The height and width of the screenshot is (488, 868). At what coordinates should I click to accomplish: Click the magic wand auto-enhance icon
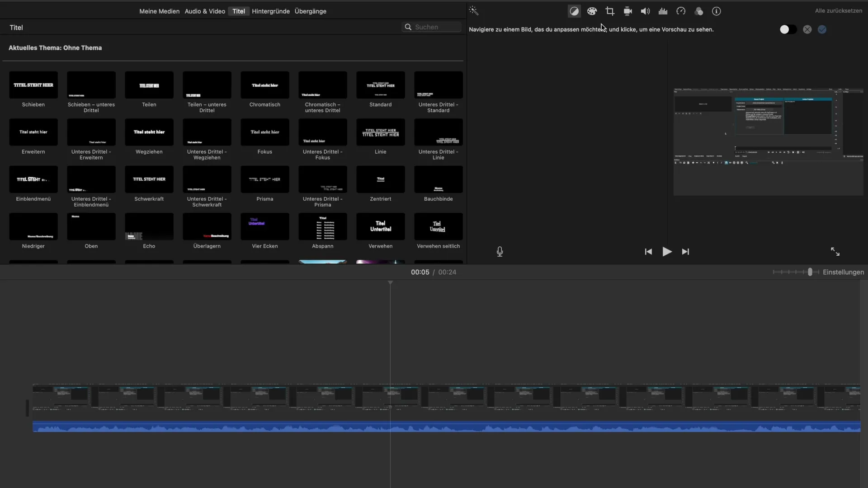click(473, 11)
